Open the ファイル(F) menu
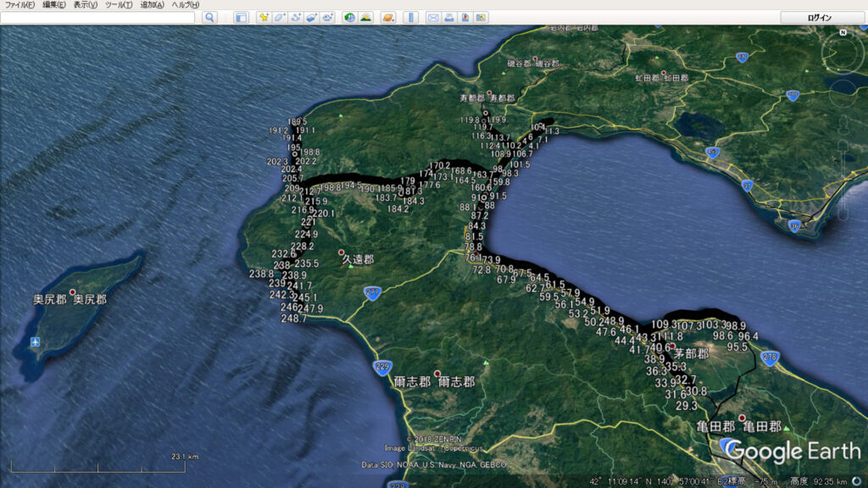Viewport: 868px width, 488px height. point(19,5)
